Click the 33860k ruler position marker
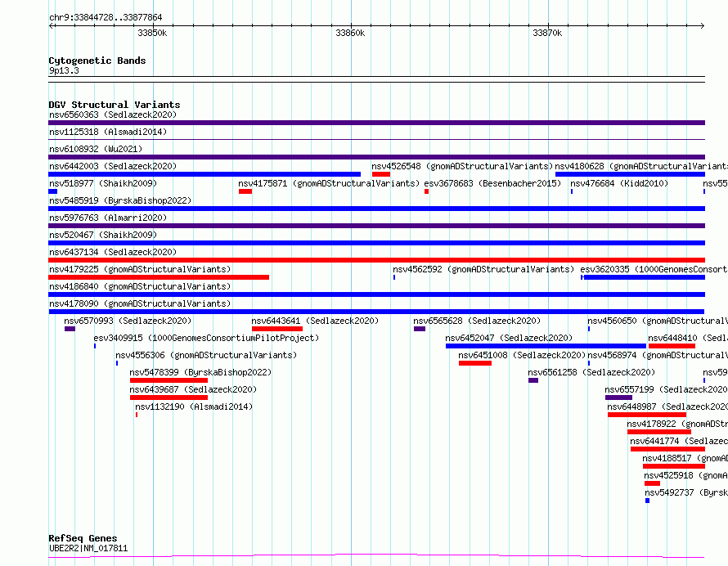 [x=350, y=33]
